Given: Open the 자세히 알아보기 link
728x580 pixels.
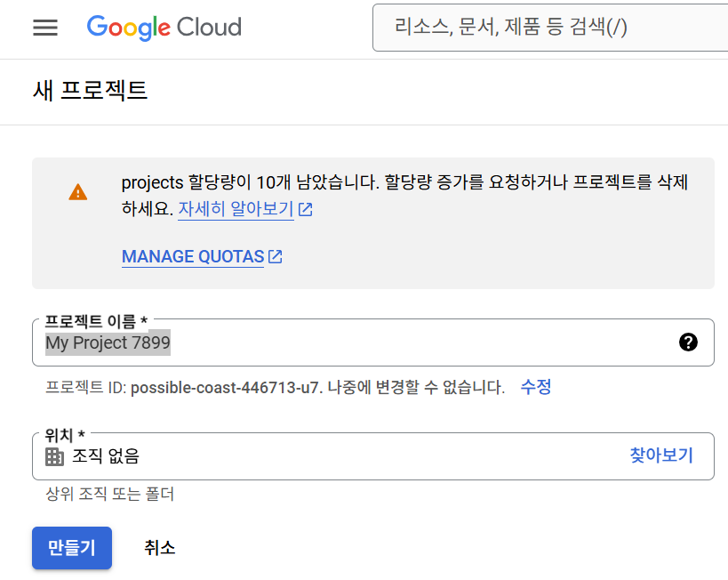Looking at the screenshot, I should pyautogui.click(x=236, y=210).
